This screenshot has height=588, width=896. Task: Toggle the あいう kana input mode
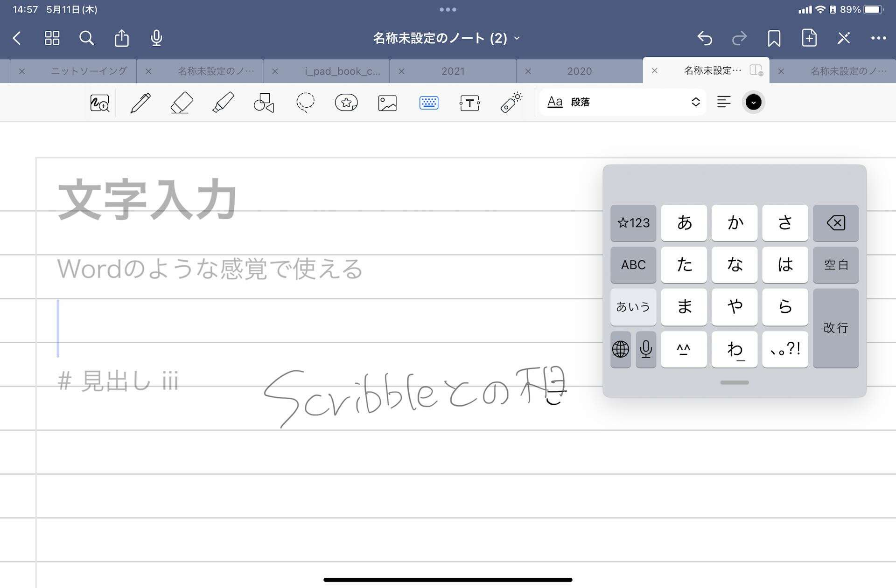(633, 307)
